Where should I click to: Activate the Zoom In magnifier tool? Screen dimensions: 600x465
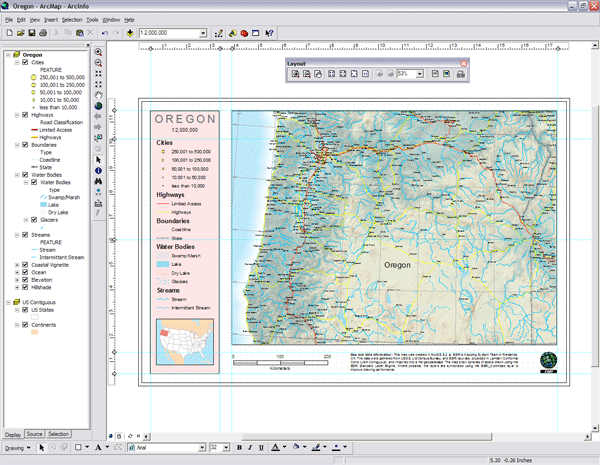pyautogui.click(x=98, y=52)
